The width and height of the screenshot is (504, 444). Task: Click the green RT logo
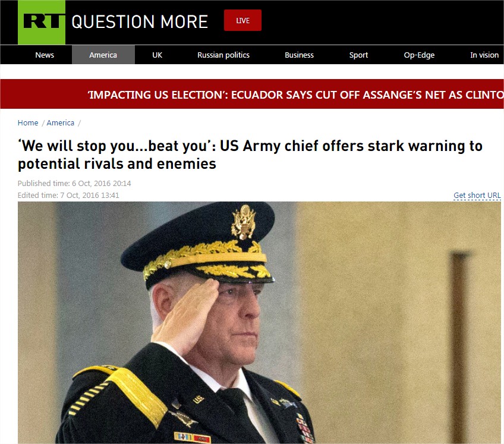point(42,22)
